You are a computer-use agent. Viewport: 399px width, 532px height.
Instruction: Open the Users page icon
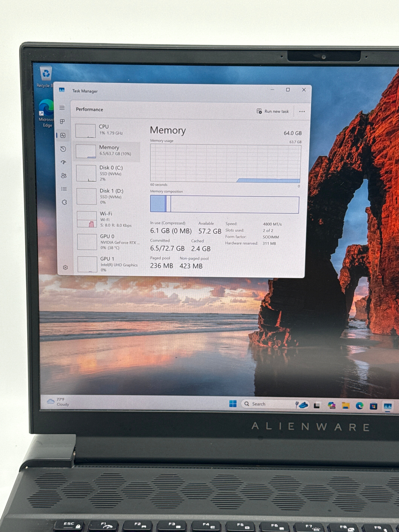64,176
